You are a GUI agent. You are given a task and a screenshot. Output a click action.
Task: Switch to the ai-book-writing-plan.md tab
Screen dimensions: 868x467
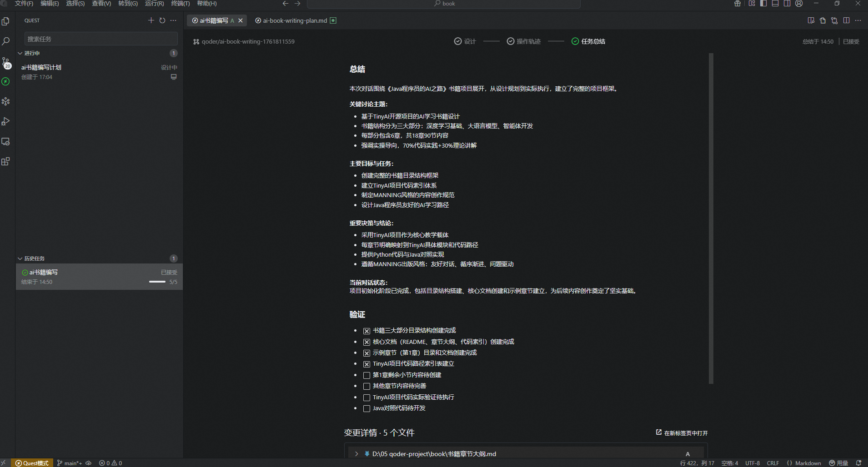tap(295, 20)
